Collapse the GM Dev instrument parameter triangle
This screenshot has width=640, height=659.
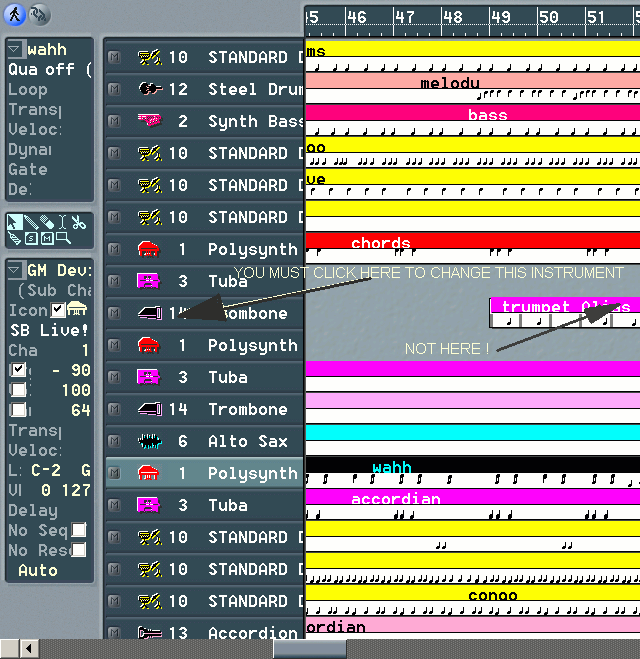(x=14, y=269)
